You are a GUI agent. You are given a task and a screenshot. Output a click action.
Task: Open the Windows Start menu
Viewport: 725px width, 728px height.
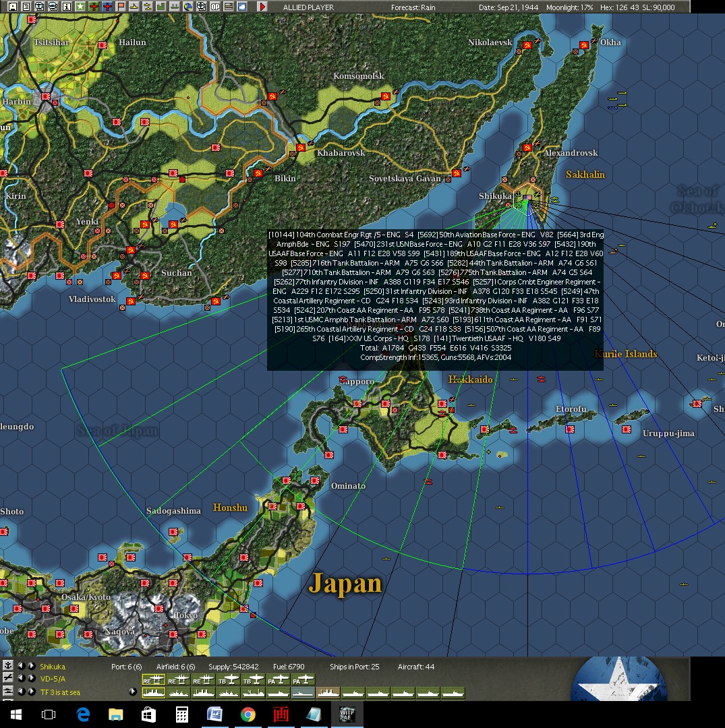[x=16, y=715]
